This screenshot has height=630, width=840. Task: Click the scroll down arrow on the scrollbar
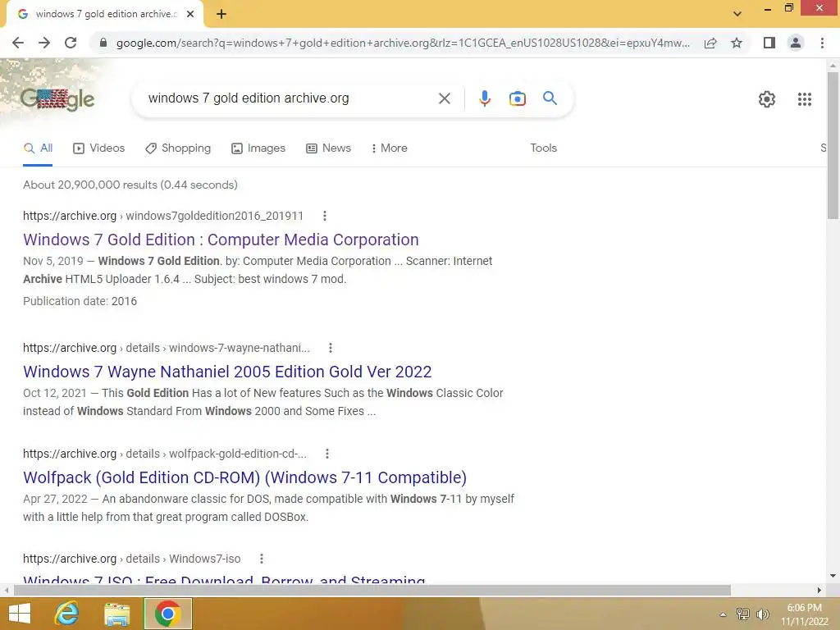click(x=833, y=576)
